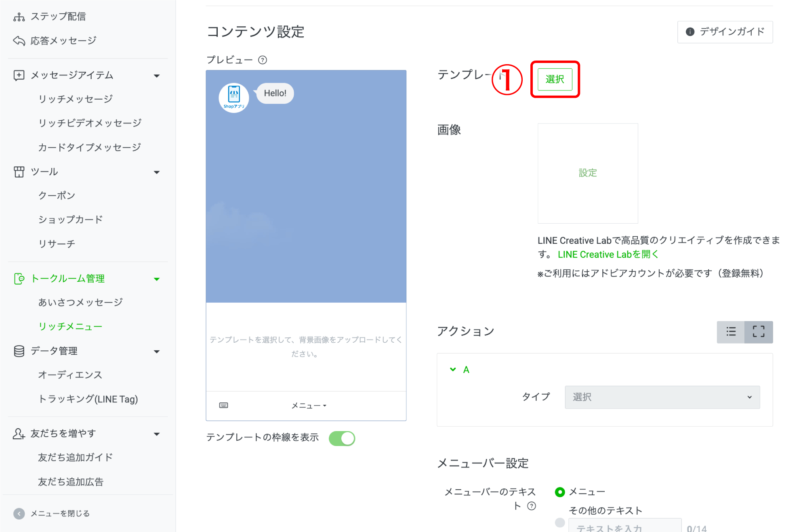Open the LINE Creative Labを開く link
The height and width of the screenshot is (532, 799).
[x=608, y=254]
